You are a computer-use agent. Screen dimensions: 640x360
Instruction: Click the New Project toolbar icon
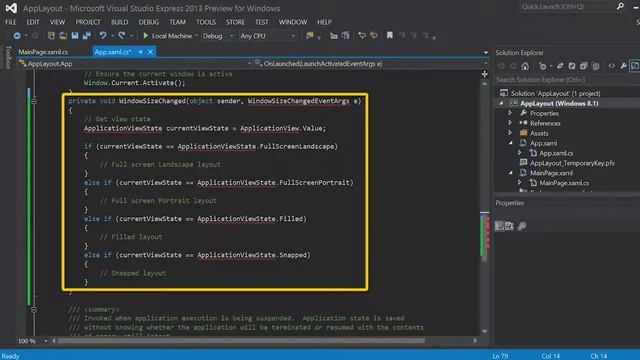[x=51, y=36]
